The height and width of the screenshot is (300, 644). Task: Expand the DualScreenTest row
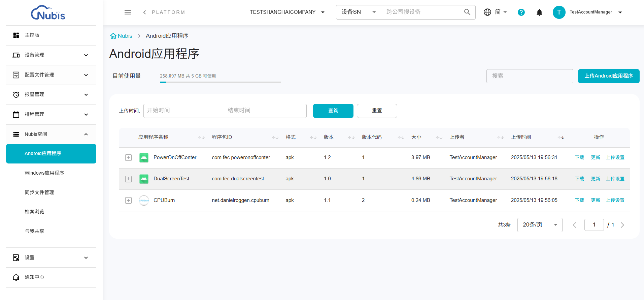coord(128,179)
